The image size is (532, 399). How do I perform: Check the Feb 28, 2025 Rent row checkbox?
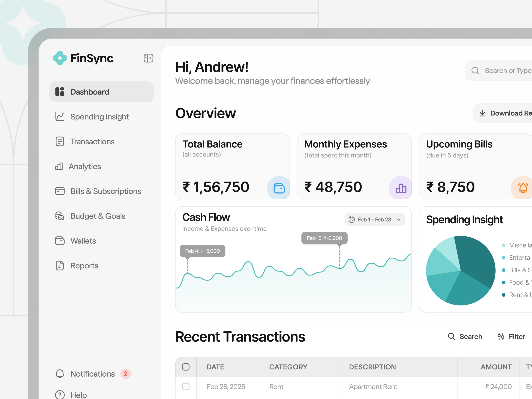[x=186, y=387]
